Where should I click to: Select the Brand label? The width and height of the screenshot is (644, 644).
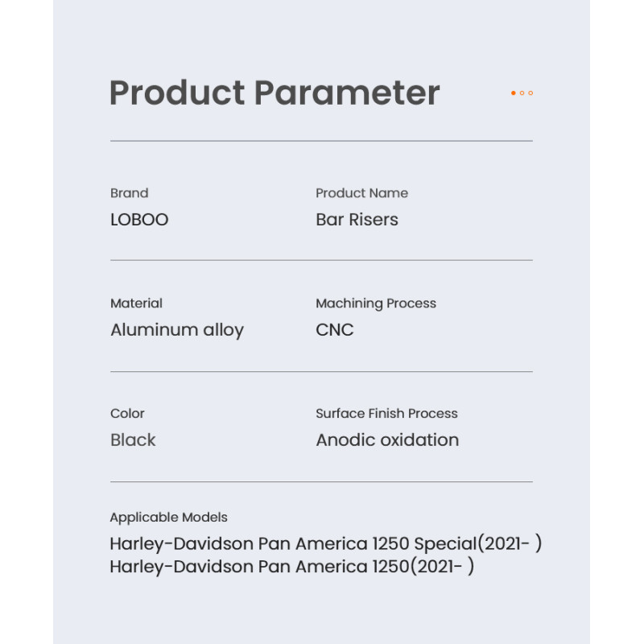coord(130,193)
